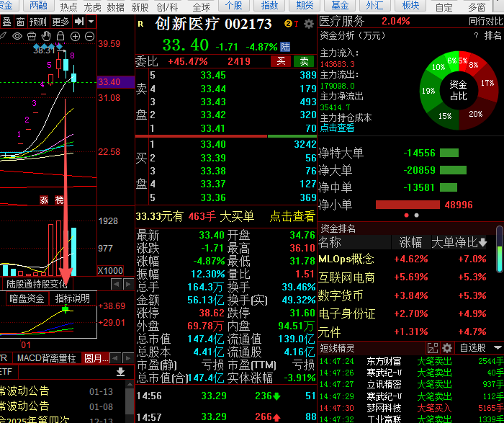This screenshot has height=423, width=504.
Task: Select first red page dot under 净小单
Action: (x=406, y=215)
